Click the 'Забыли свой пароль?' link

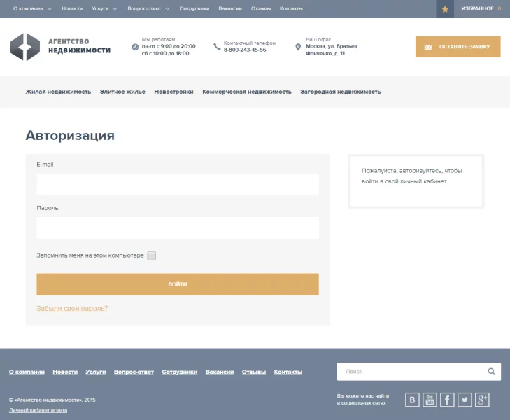click(72, 308)
